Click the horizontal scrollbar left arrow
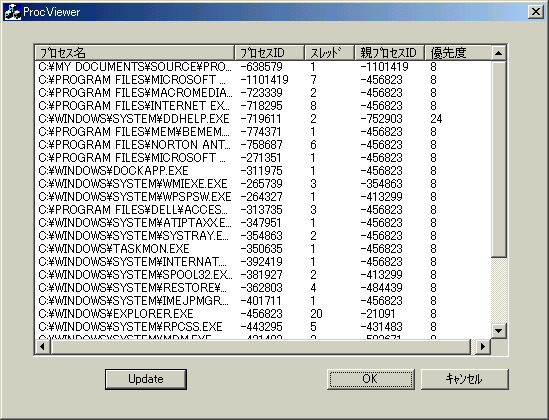This screenshot has height=420, width=549. (43, 346)
